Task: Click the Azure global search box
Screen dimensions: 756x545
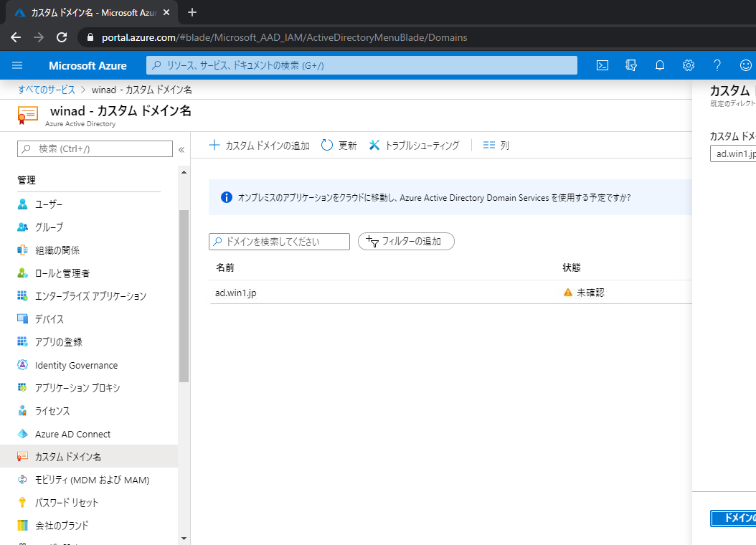Action: point(362,65)
